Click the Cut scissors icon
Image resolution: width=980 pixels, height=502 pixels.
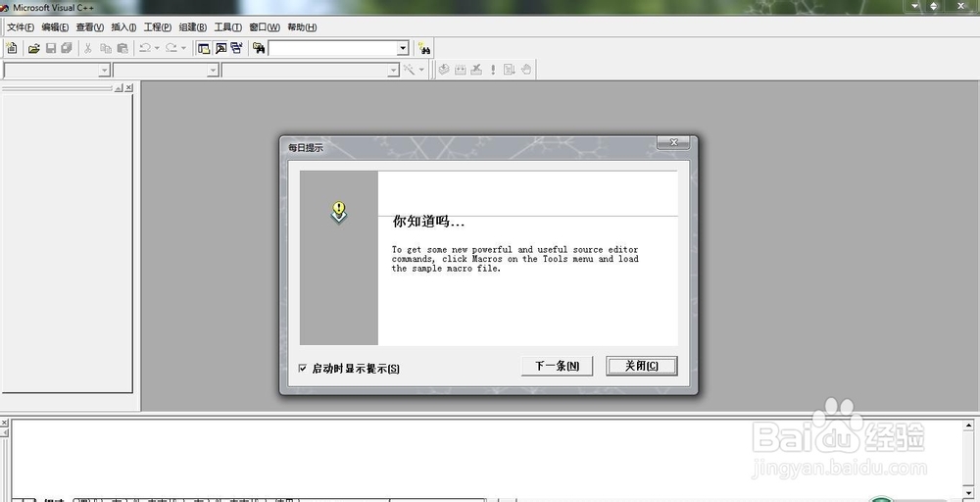(x=88, y=48)
